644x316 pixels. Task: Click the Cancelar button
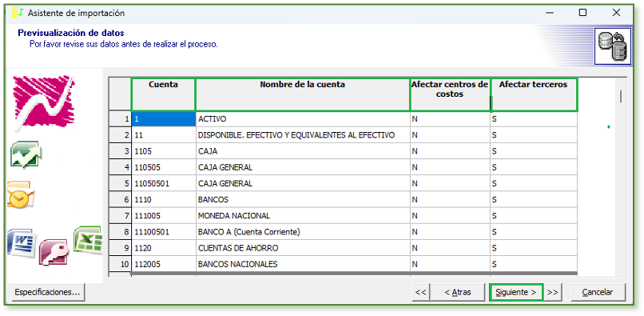(598, 292)
